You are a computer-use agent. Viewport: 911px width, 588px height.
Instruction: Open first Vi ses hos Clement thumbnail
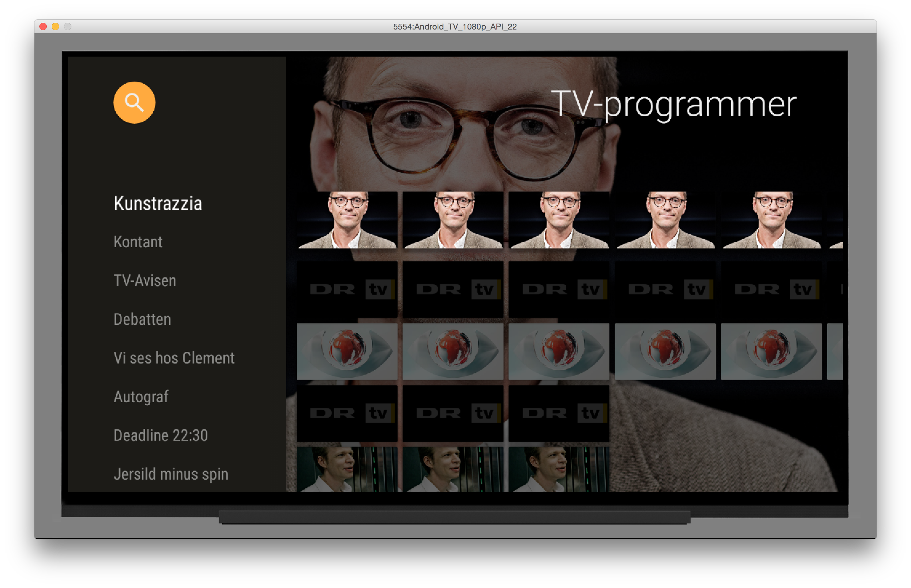pos(347,470)
